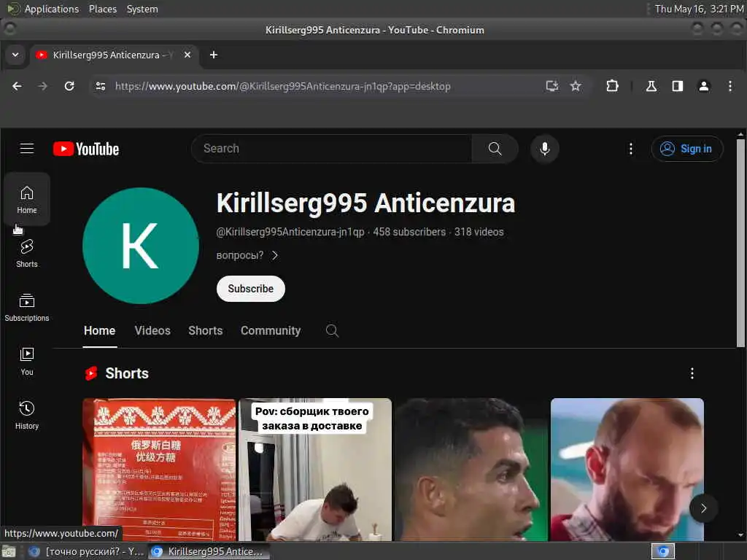Open the dark-haired football player Short
747x560 pixels.
471,470
